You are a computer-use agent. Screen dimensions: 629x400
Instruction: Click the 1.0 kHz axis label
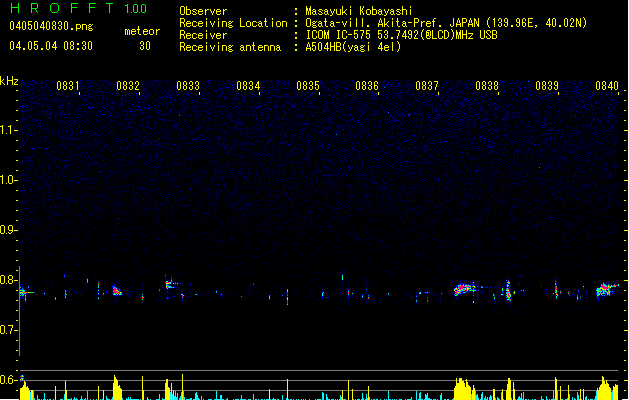tap(8, 180)
